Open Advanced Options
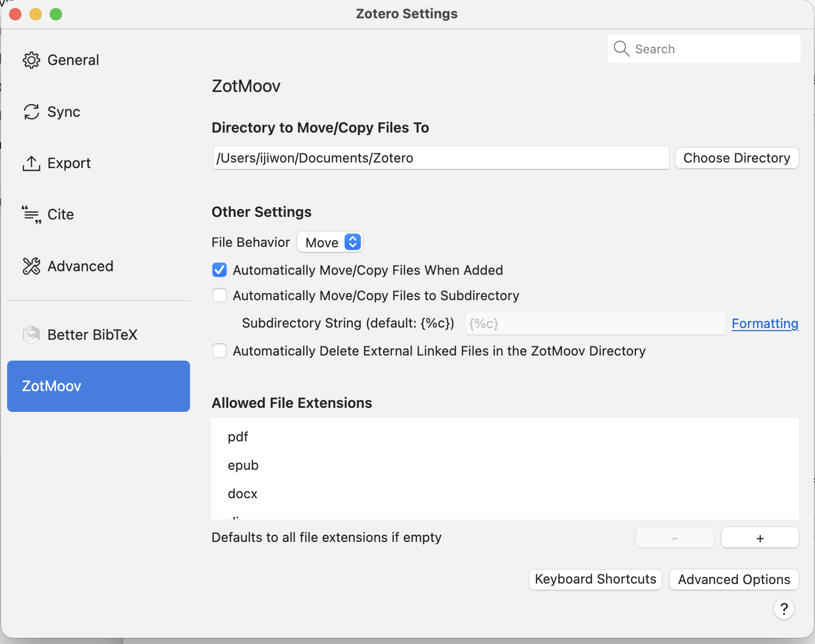 [734, 579]
